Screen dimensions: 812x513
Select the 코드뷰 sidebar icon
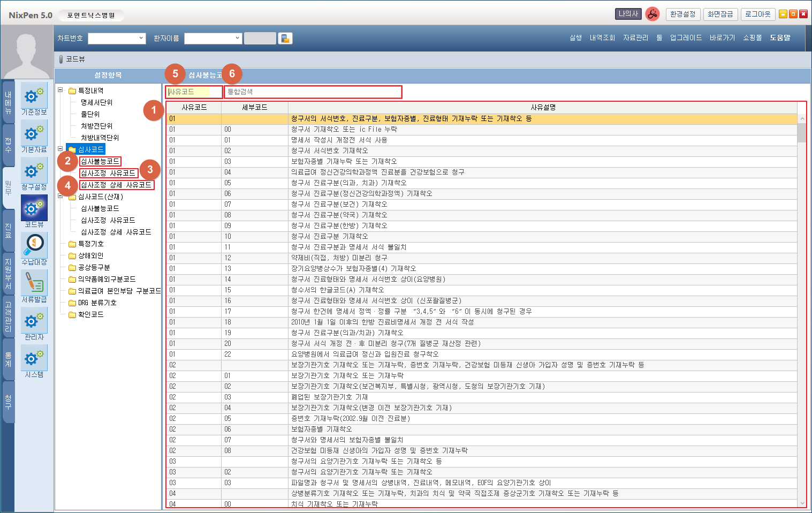(34, 208)
